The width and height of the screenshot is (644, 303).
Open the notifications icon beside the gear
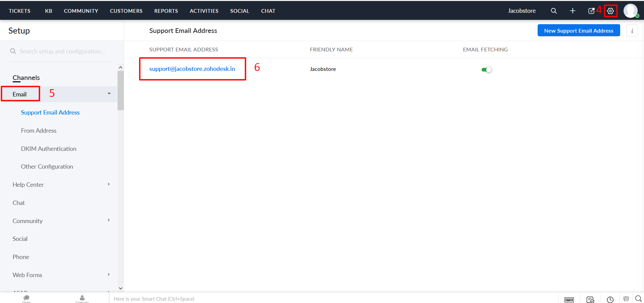pos(591,11)
